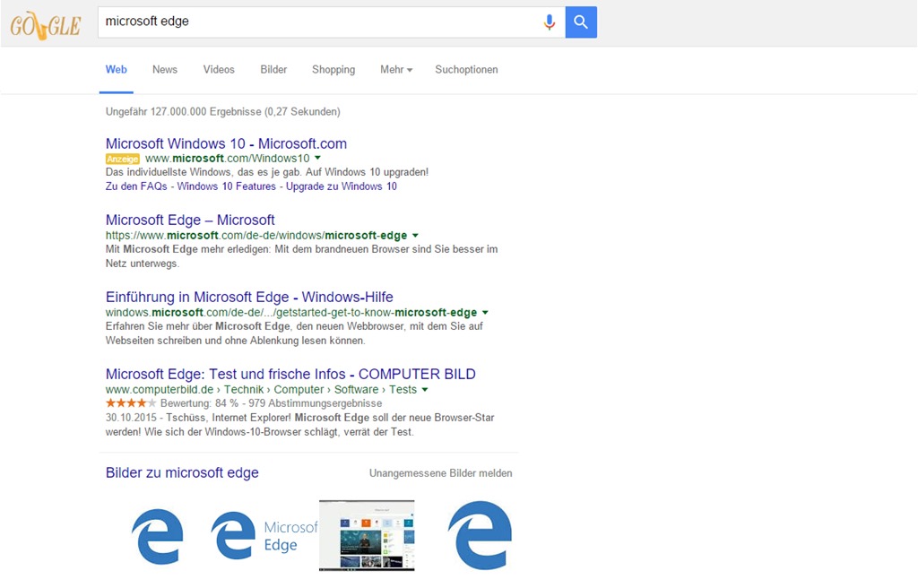The width and height of the screenshot is (918, 588).
Task: Open the Microsoft Edge logo-with-text thumbnail
Action: pyautogui.click(x=264, y=535)
